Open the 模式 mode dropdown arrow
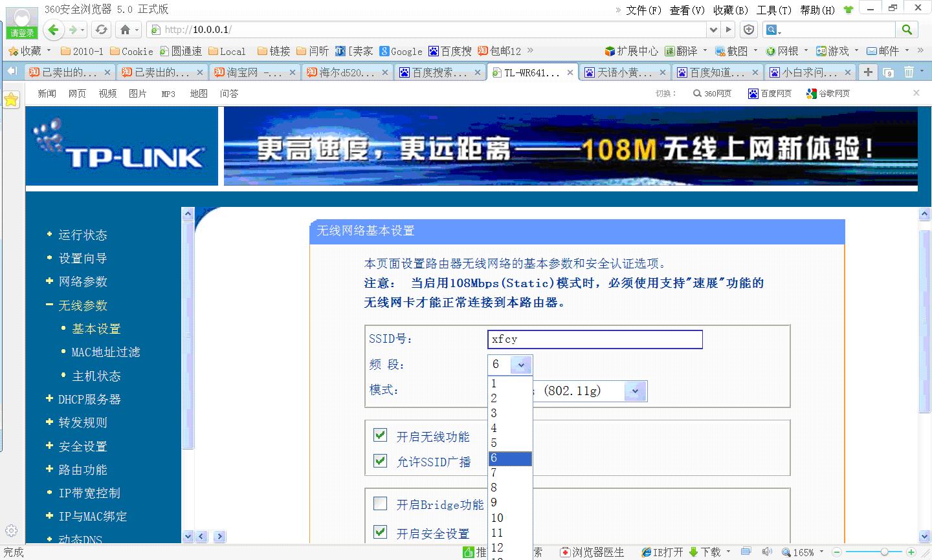 [635, 391]
